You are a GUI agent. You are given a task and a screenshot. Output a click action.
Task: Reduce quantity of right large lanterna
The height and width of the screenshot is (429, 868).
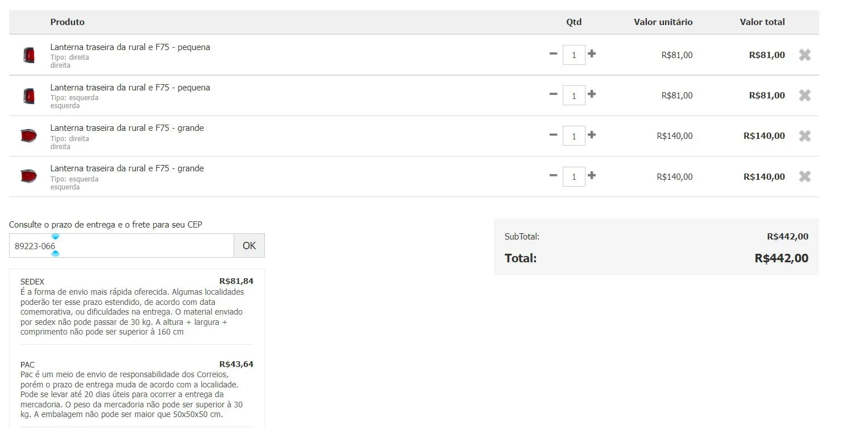tap(553, 135)
